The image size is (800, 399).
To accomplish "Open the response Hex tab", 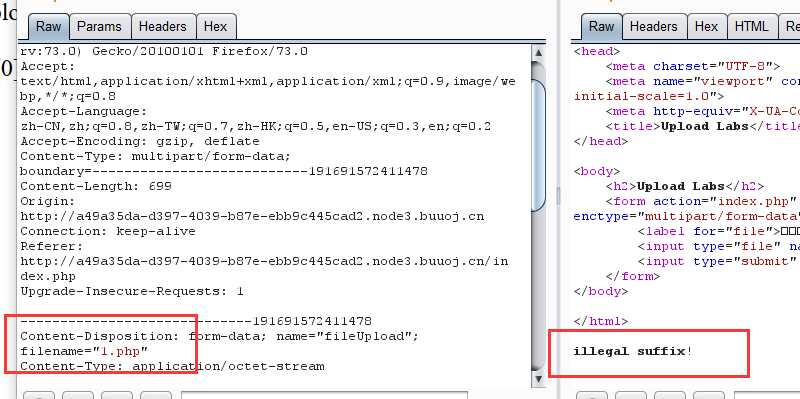I will (707, 27).
